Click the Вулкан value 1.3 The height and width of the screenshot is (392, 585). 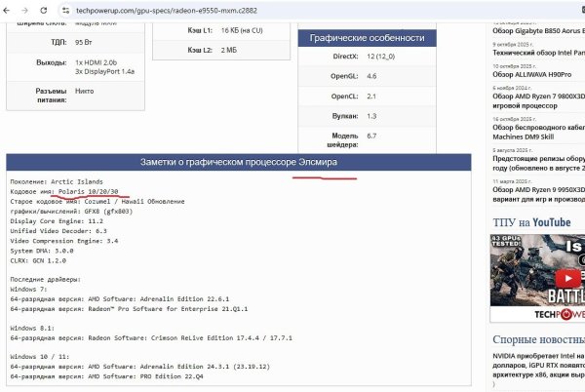[x=371, y=116]
